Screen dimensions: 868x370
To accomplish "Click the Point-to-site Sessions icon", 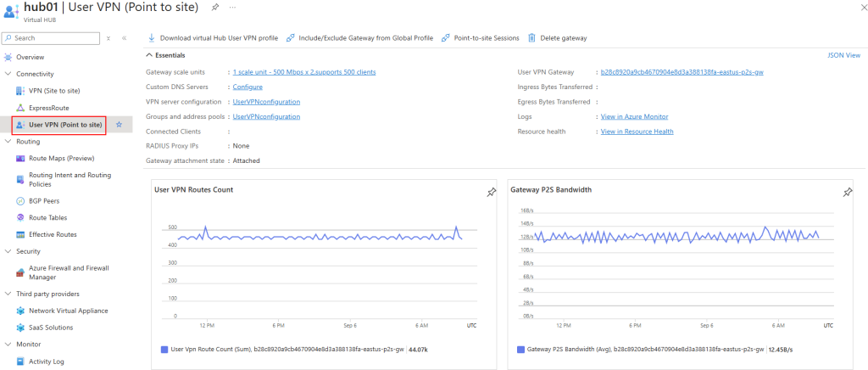I will pos(445,38).
